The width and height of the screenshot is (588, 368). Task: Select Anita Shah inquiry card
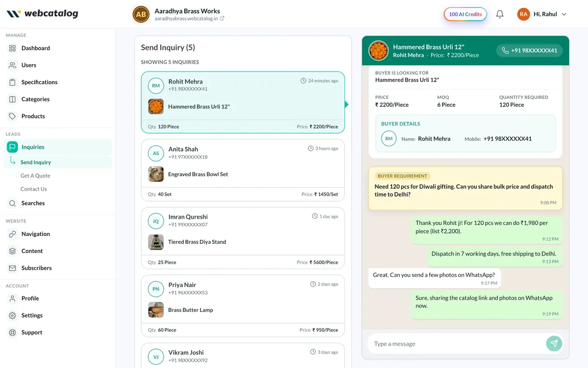click(243, 170)
